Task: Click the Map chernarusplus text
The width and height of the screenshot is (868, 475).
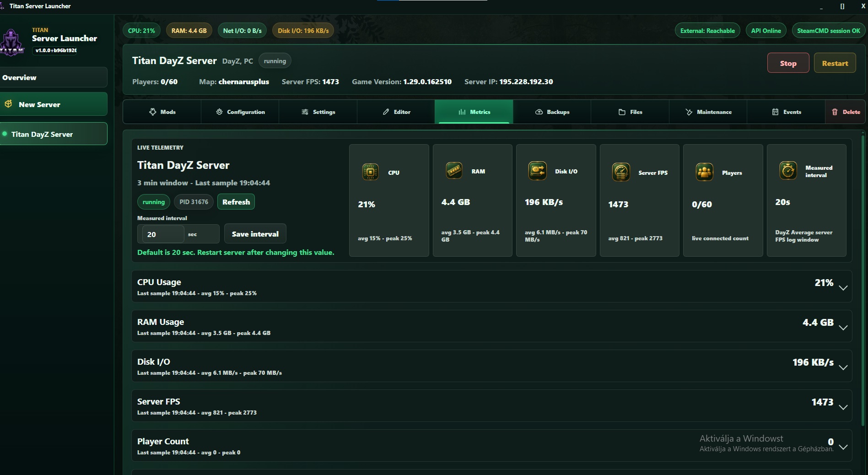Action: [x=234, y=81]
